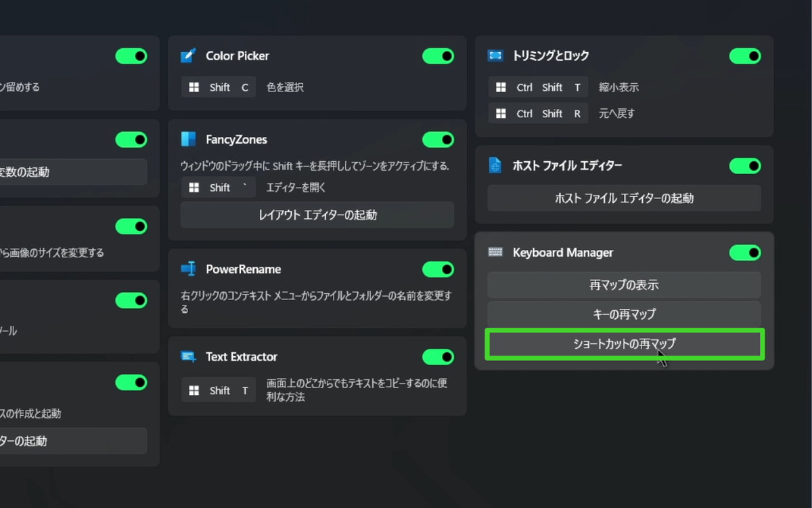Click the トリミングとロック module icon
Screen dimensions: 812x508
pyautogui.click(x=495, y=56)
